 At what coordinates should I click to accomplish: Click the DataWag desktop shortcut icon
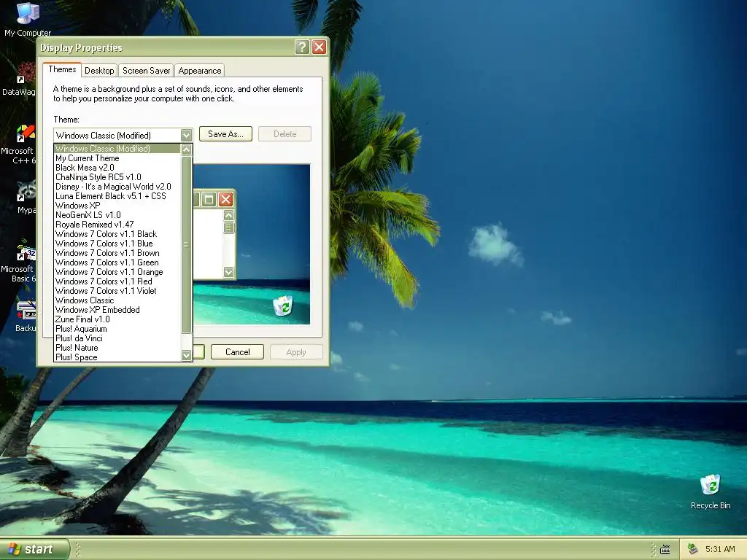tap(20, 79)
